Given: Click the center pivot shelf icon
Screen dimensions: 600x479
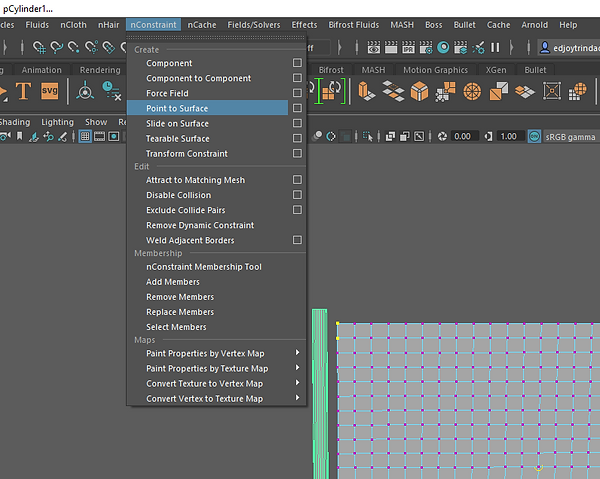Looking at the screenshot, I should point(85,91).
